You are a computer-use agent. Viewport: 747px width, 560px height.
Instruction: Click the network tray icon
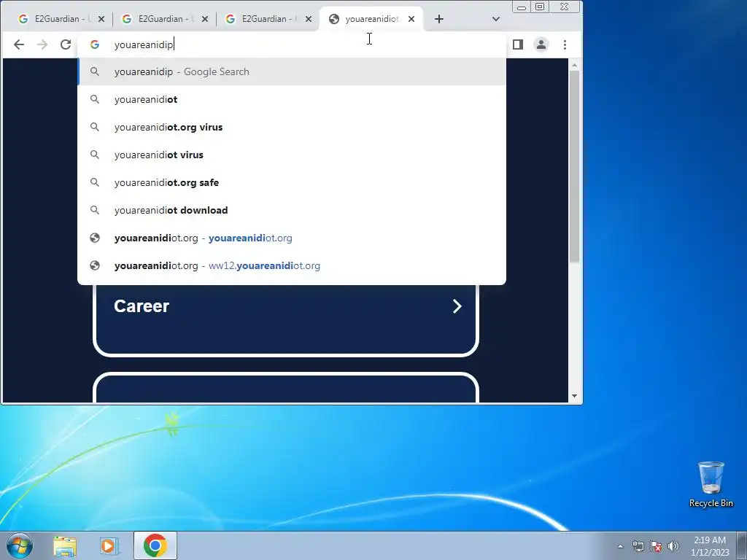[638, 546]
